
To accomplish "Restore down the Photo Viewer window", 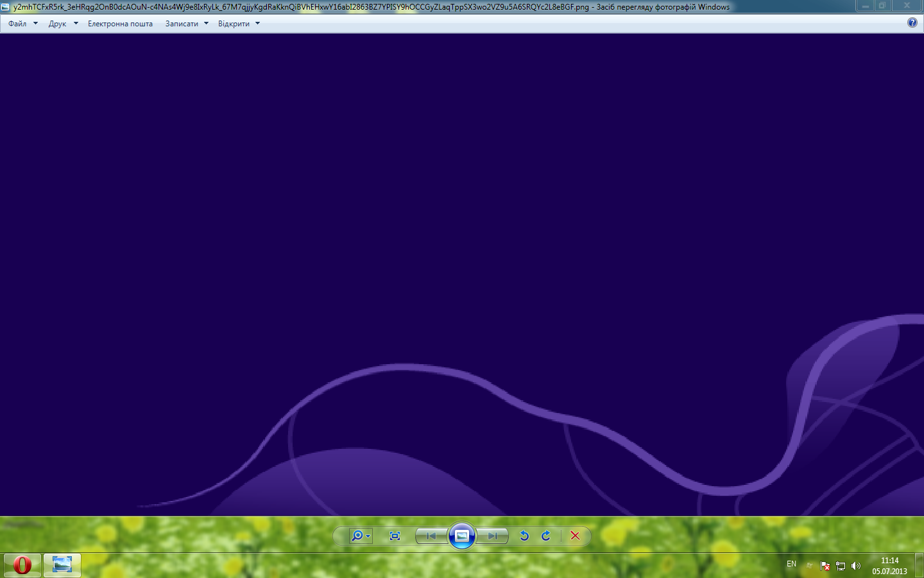I will click(x=882, y=6).
